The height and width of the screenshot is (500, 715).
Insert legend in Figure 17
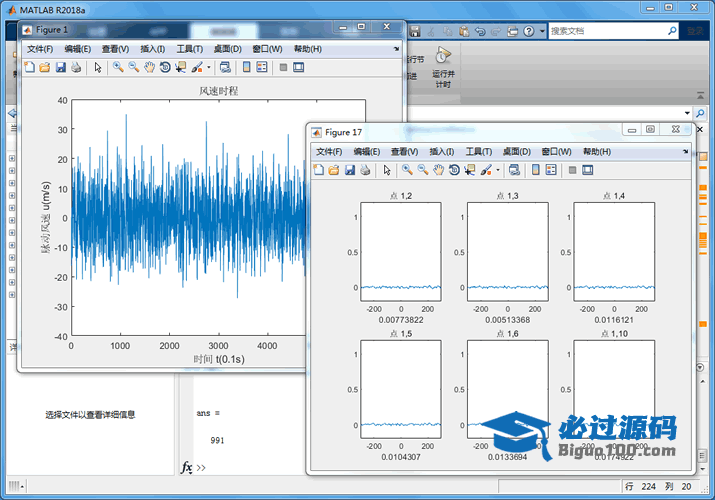click(x=551, y=170)
